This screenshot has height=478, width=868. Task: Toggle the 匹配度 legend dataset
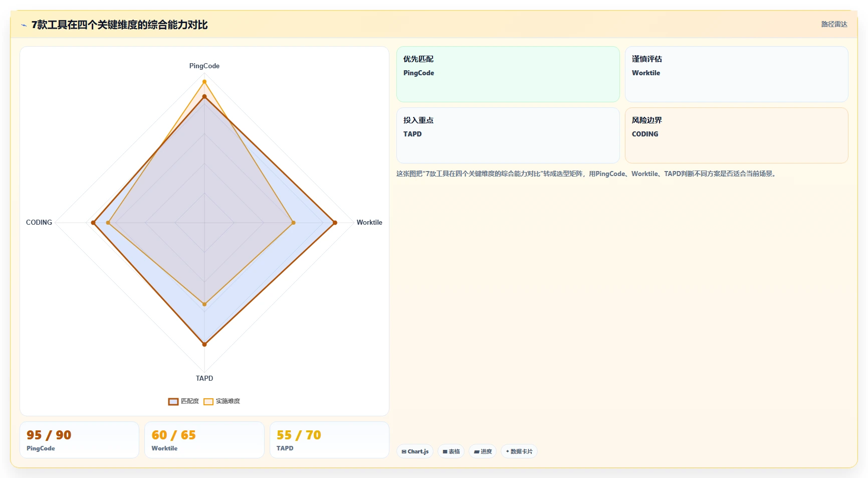click(x=183, y=401)
